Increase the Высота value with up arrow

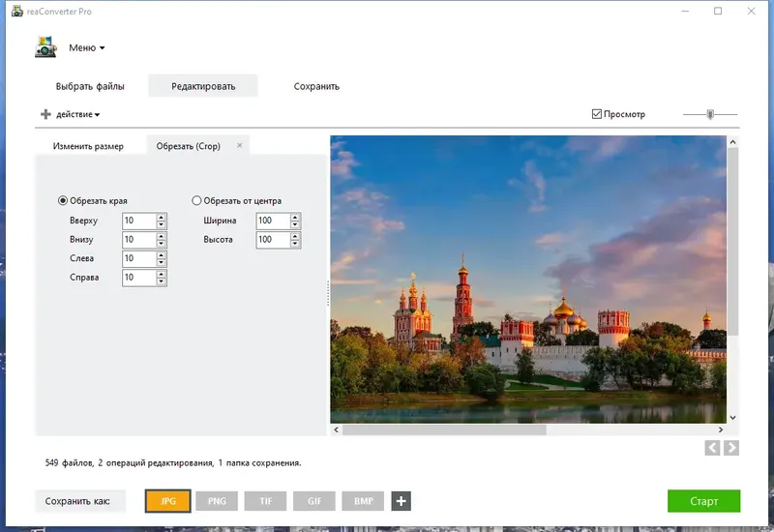point(295,236)
